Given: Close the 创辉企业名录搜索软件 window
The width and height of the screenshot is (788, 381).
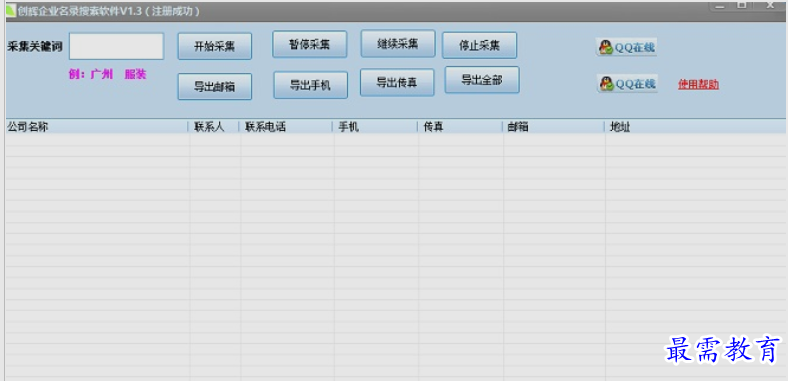Looking at the screenshot, I should [x=769, y=6].
